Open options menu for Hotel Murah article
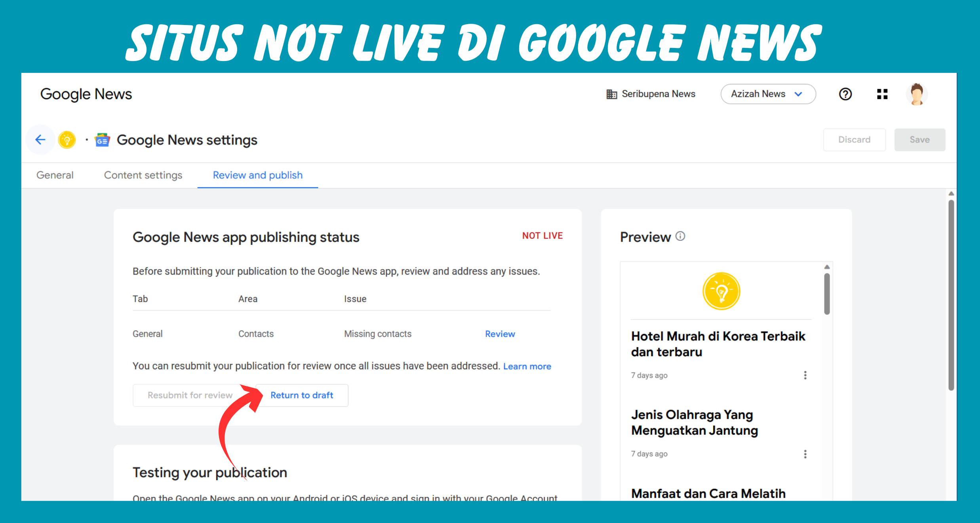 (x=805, y=375)
